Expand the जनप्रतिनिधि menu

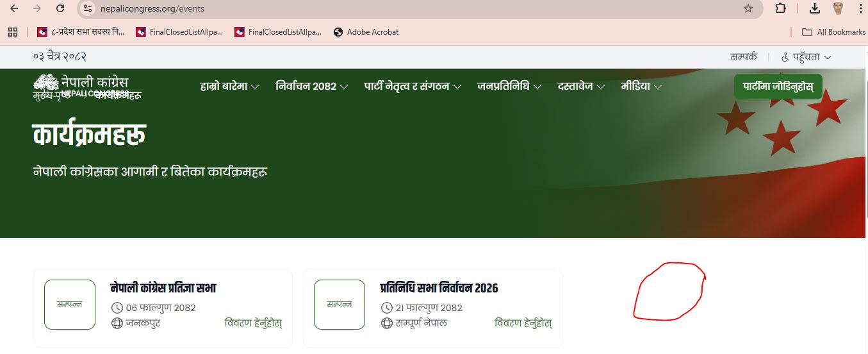[509, 86]
